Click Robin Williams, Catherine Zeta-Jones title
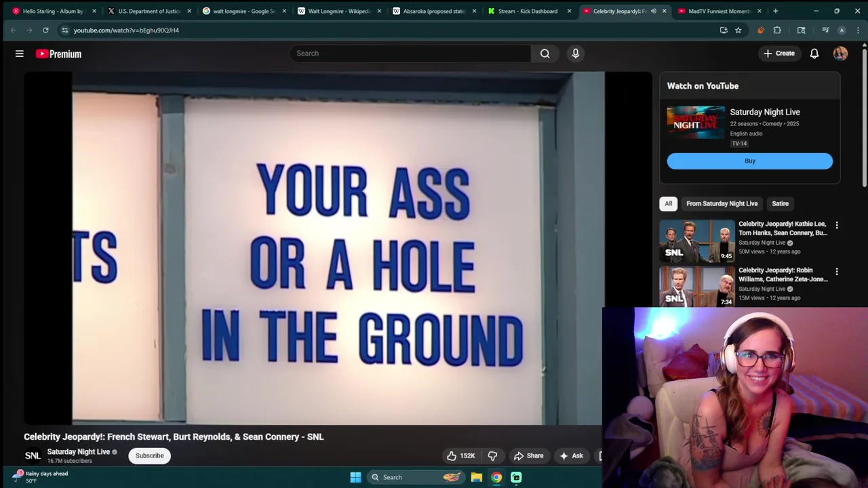868x488 pixels. (x=783, y=274)
